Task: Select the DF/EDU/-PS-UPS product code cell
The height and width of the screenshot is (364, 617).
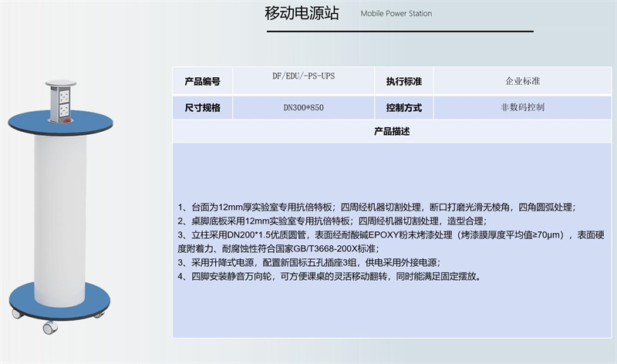Action: tap(303, 81)
